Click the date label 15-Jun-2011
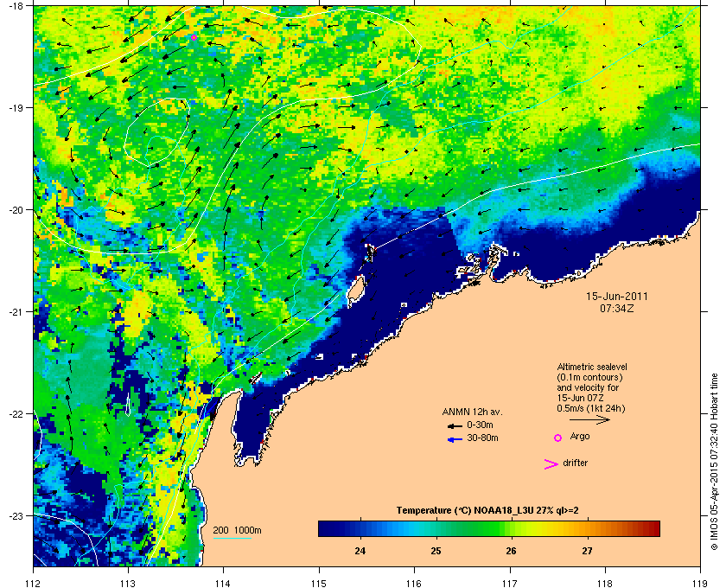Viewport: 726px width, 588px height. [617, 296]
